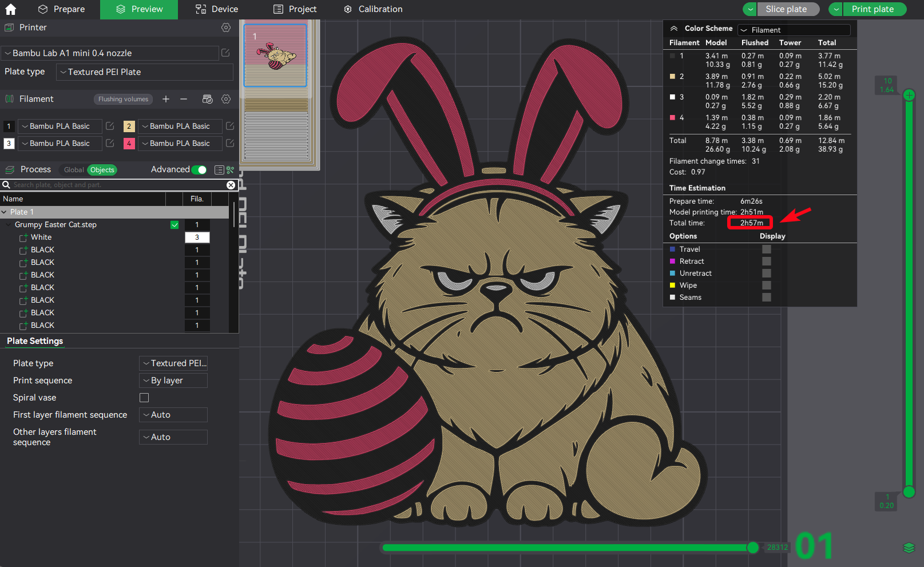Click the plus handle atop the layer slider
Screen dimensions: 924x567
coord(909,95)
